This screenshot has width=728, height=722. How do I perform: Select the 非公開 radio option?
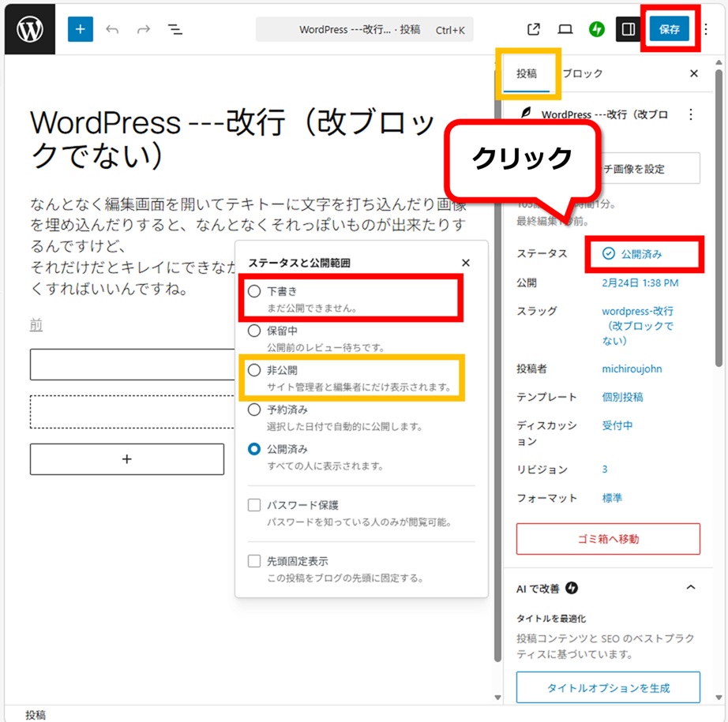pos(254,370)
